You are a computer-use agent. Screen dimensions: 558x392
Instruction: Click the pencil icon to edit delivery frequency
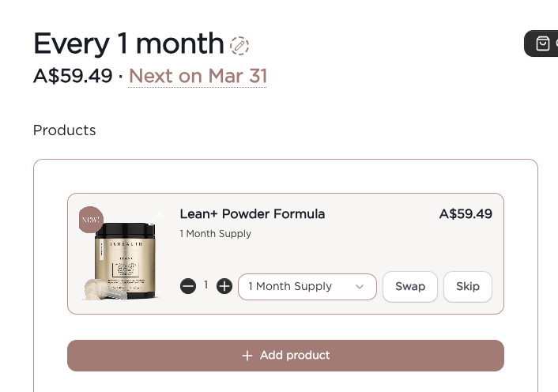pyautogui.click(x=239, y=45)
